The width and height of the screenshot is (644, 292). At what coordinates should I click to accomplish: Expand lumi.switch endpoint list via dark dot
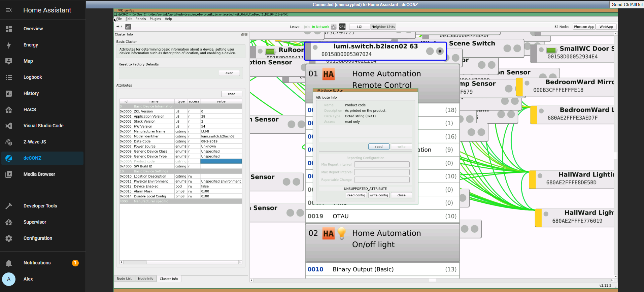(440, 51)
